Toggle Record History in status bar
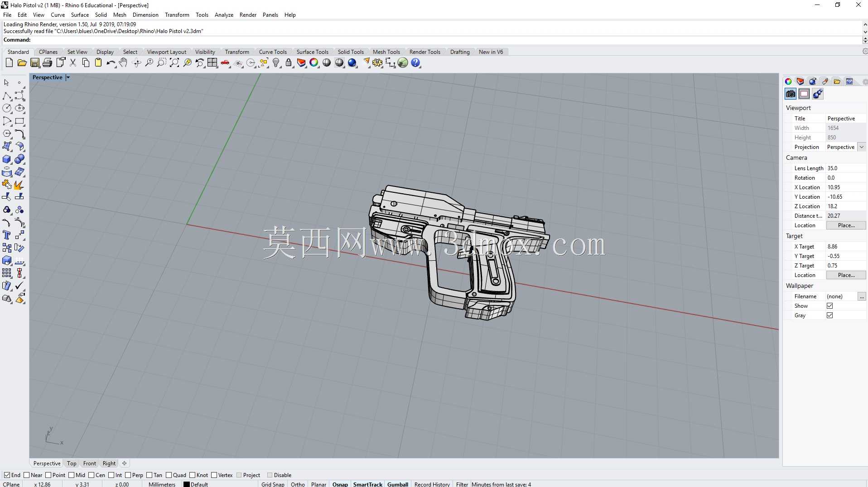The image size is (868, 487). click(x=432, y=484)
